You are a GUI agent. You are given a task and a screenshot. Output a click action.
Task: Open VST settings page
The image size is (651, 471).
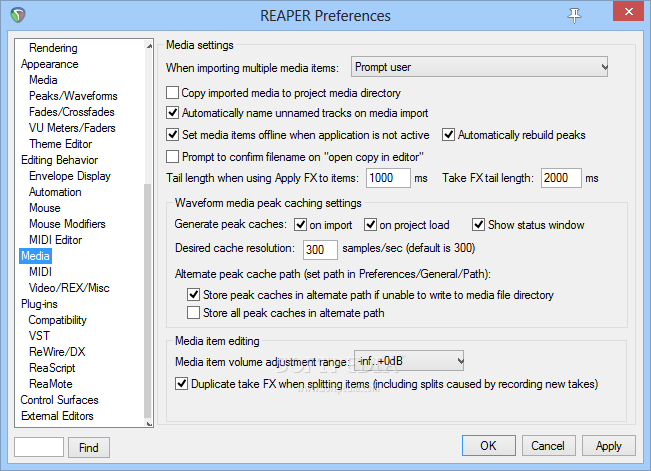point(39,336)
